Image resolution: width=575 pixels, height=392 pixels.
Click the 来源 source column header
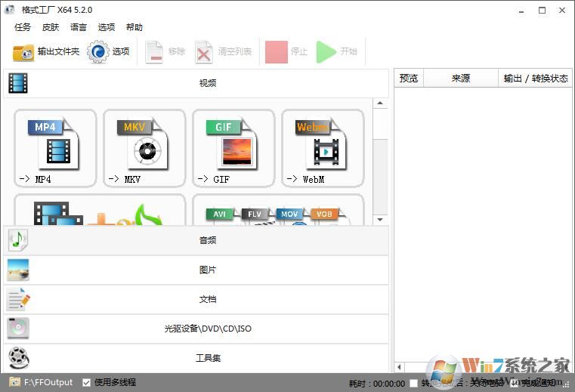coord(460,79)
